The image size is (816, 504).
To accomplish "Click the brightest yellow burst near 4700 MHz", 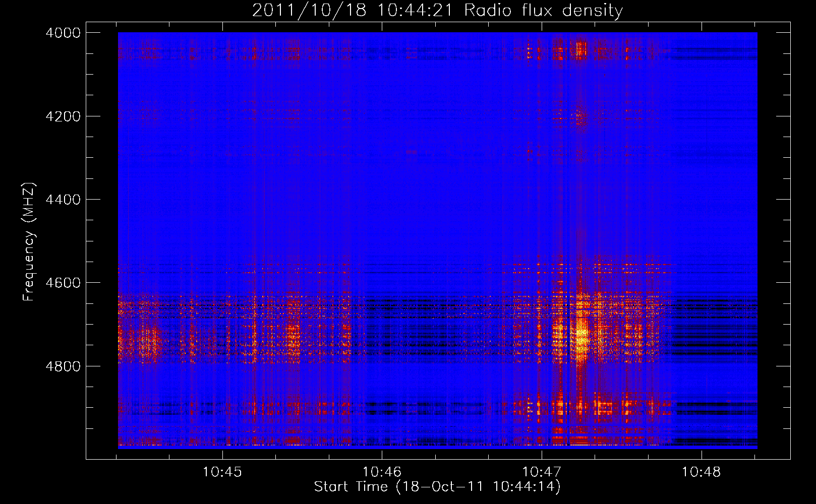I will coord(581,335).
